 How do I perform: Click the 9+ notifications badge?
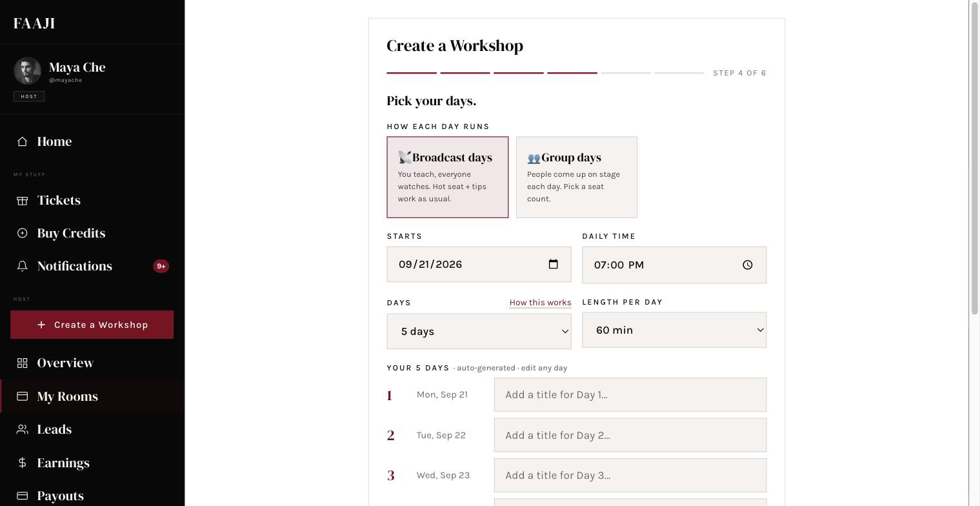tap(161, 266)
